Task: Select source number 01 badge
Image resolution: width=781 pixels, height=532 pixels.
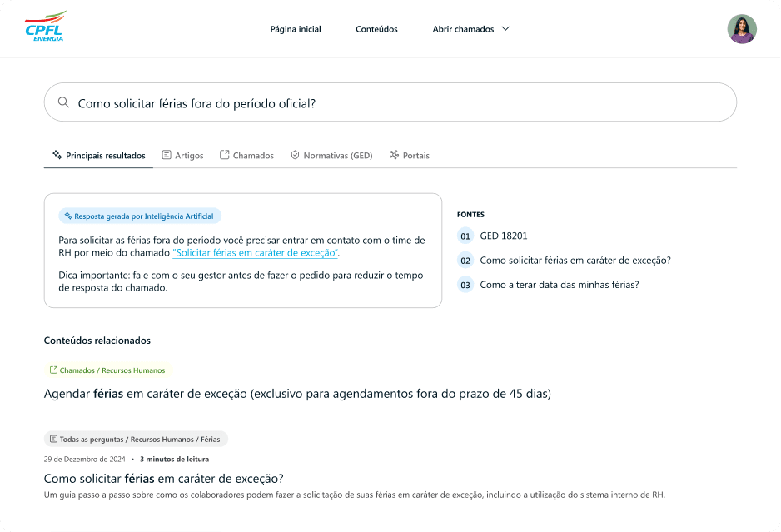Action: point(465,236)
